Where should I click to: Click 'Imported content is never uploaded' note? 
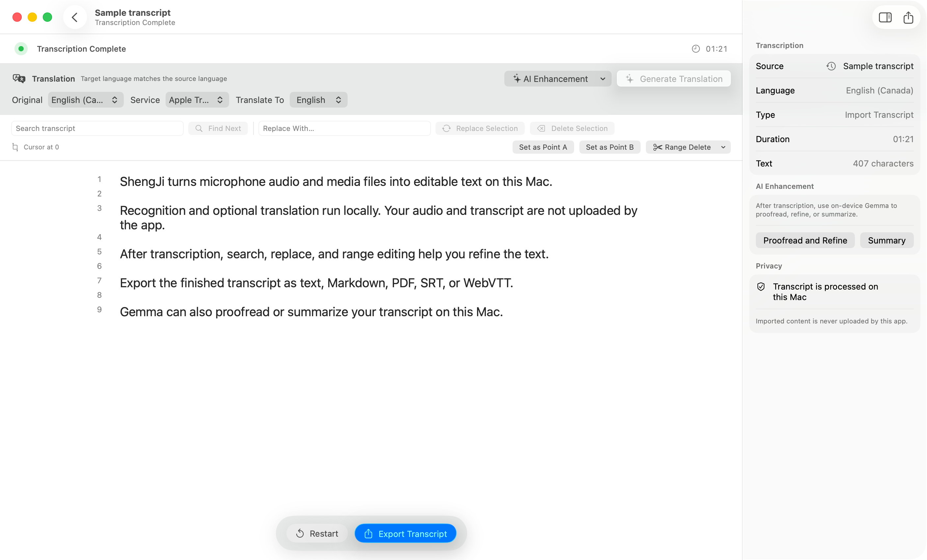pyautogui.click(x=832, y=321)
